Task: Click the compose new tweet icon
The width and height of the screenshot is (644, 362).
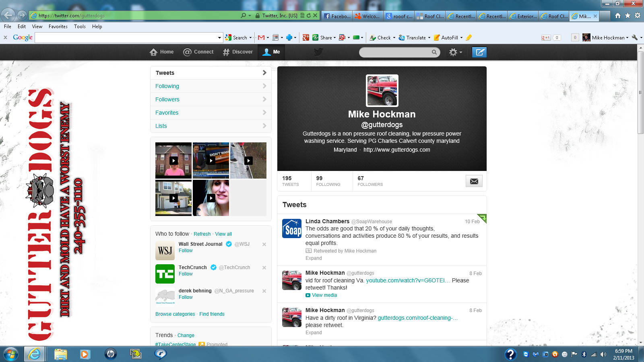Action: coord(479,52)
